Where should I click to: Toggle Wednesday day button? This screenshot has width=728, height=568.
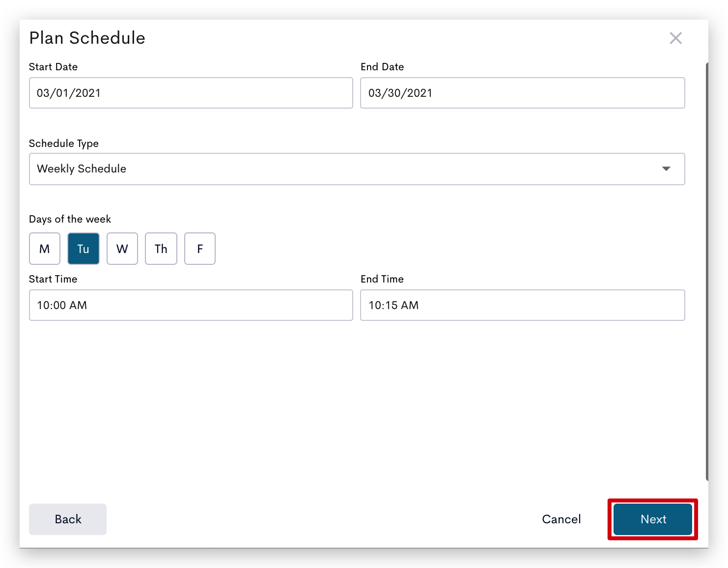click(122, 249)
